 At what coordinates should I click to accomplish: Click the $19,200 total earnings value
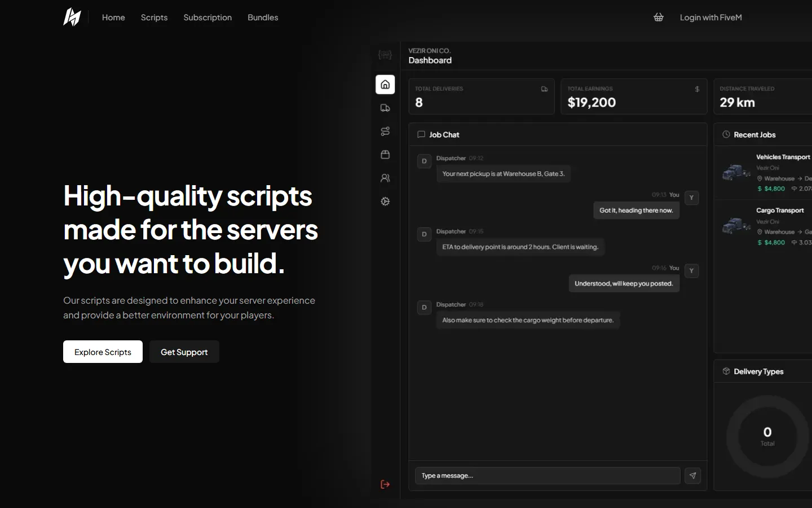[x=592, y=102]
